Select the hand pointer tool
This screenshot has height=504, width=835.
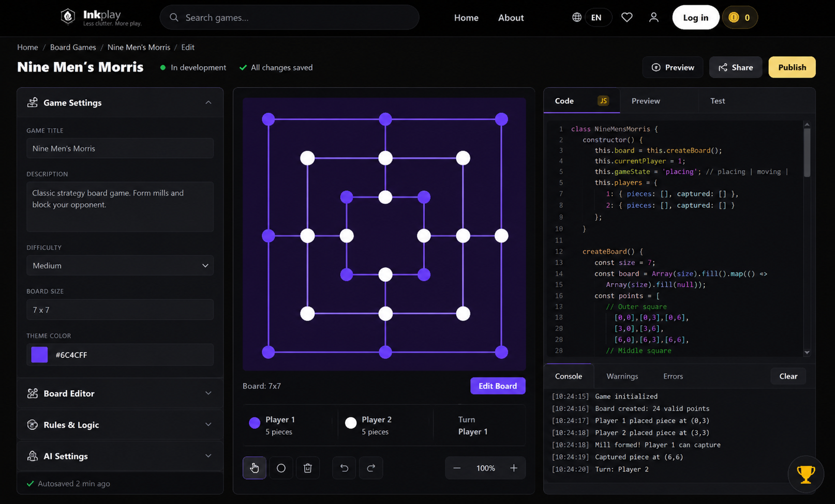pyautogui.click(x=255, y=468)
